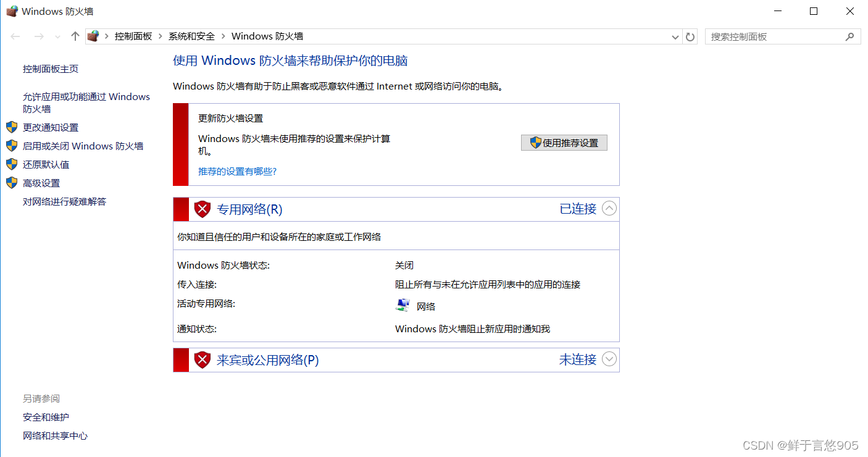The width and height of the screenshot is (868, 457).
Task: Select Windows 防火墙 in the address breadcrumb
Action: pyautogui.click(x=267, y=36)
